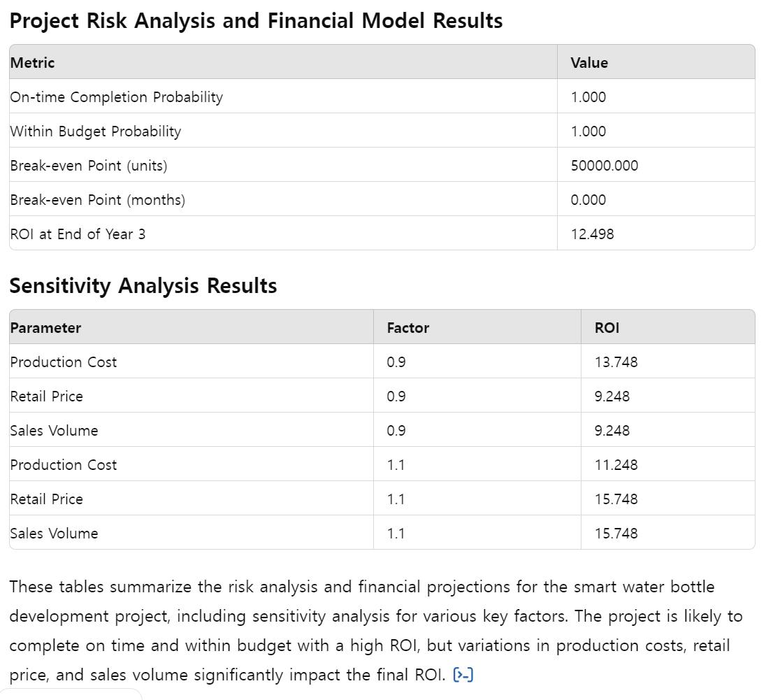Click the Value column header
The height and width of the screenshot is (700, 766).
pyautogui.click(x=589, y=62)
